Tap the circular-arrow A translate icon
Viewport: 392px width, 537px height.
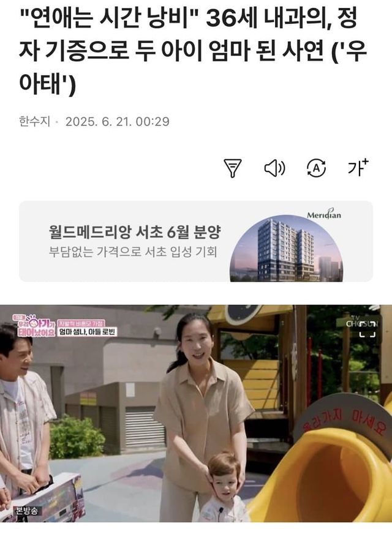[x=316, y=168]
